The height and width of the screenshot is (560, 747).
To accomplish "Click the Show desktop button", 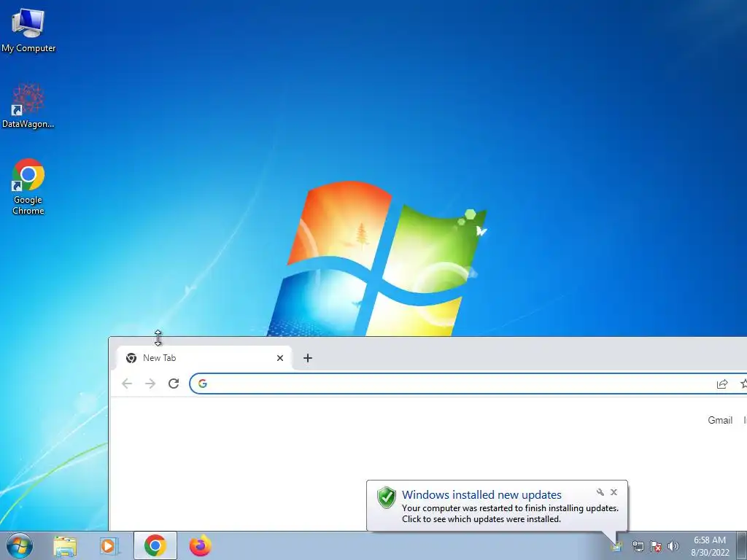I will point(741,545).
